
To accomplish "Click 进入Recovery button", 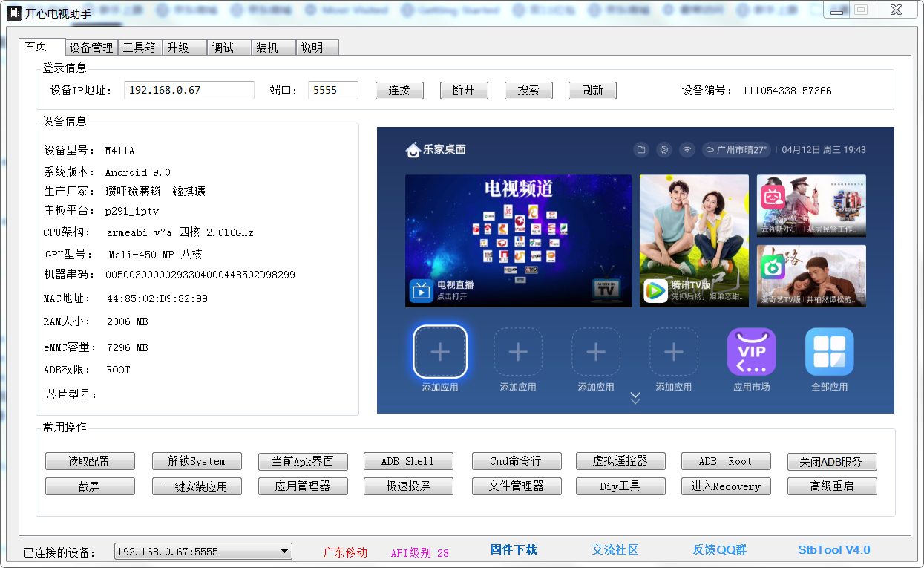I will [725, 486].
